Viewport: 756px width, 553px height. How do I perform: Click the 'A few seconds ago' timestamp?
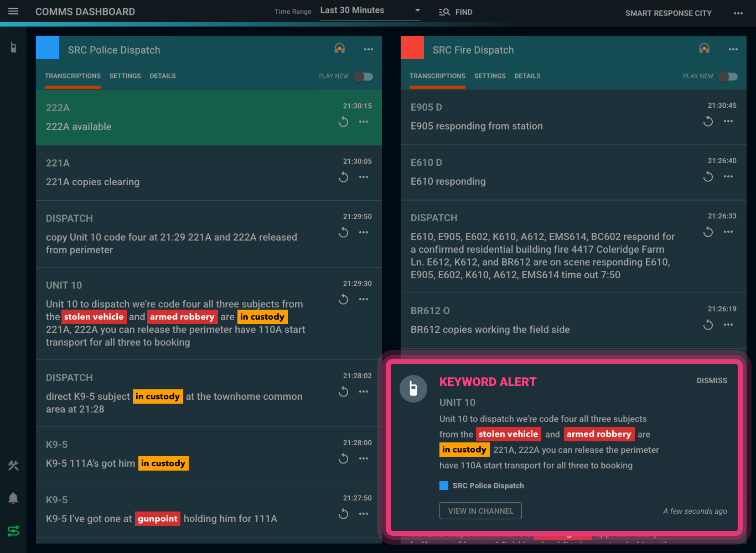pos(695,511)
